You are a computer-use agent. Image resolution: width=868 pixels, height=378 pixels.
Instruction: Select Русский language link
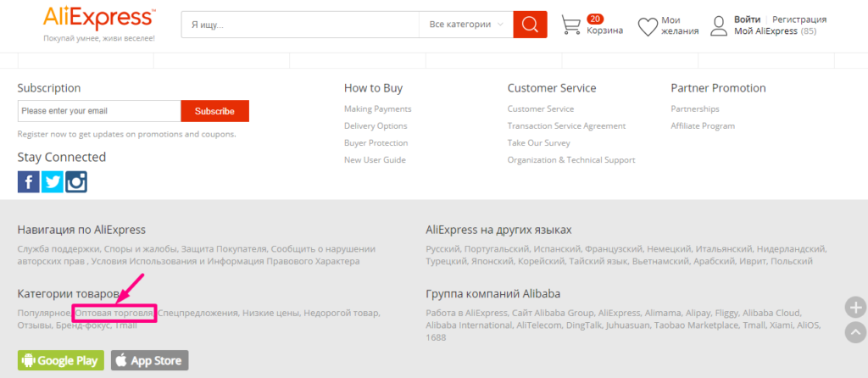pyautogui.click(x=442, y=248)
